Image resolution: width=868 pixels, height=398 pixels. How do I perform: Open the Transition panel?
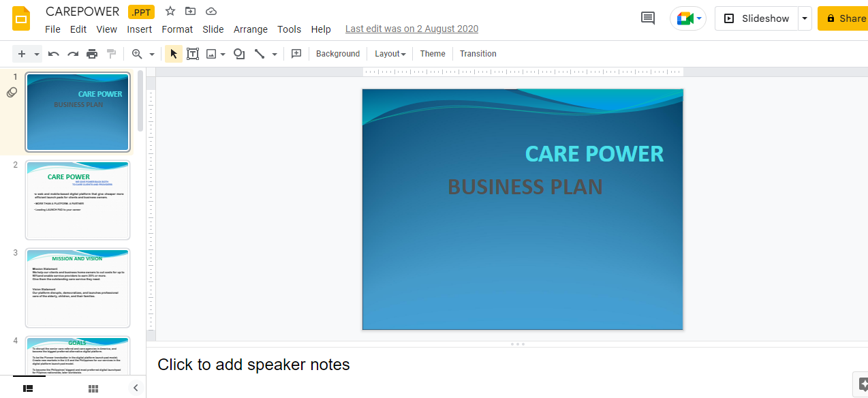(x=478, y=54)
